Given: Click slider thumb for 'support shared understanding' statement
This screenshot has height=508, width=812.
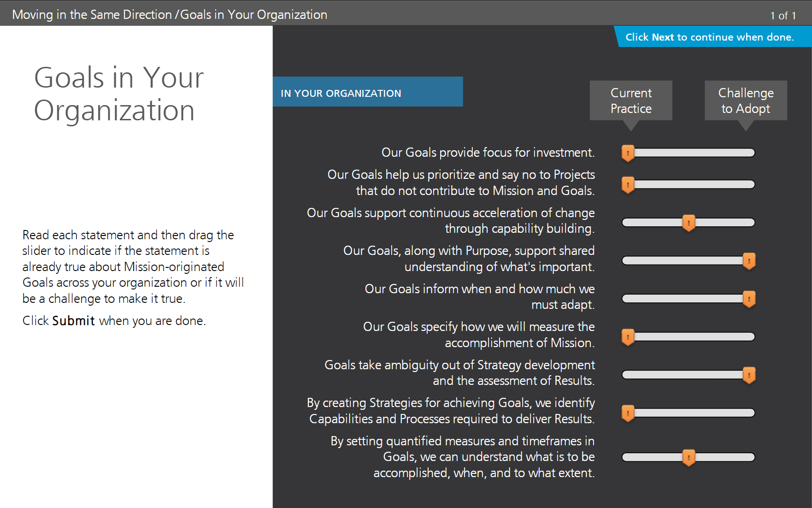Looking at the screenshot, I should [749, 261].
